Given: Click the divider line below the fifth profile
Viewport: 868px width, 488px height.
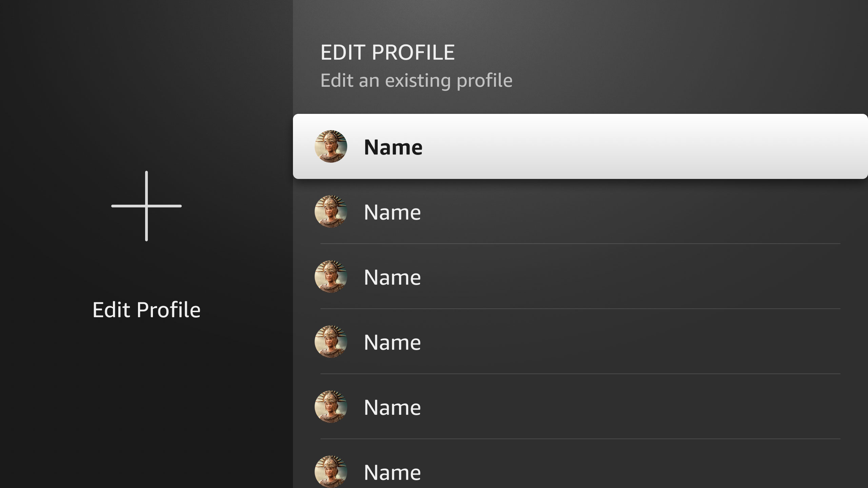Looking at the screenshot, I should coord(580,439).
